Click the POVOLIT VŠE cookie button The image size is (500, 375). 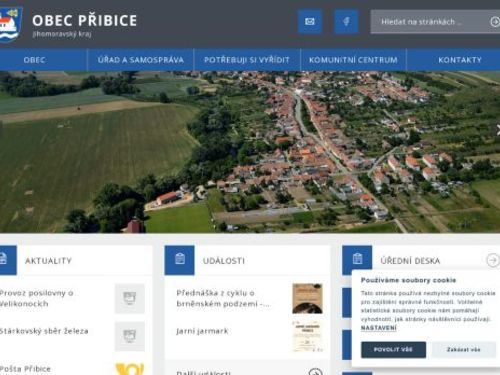tap(393, 350)
